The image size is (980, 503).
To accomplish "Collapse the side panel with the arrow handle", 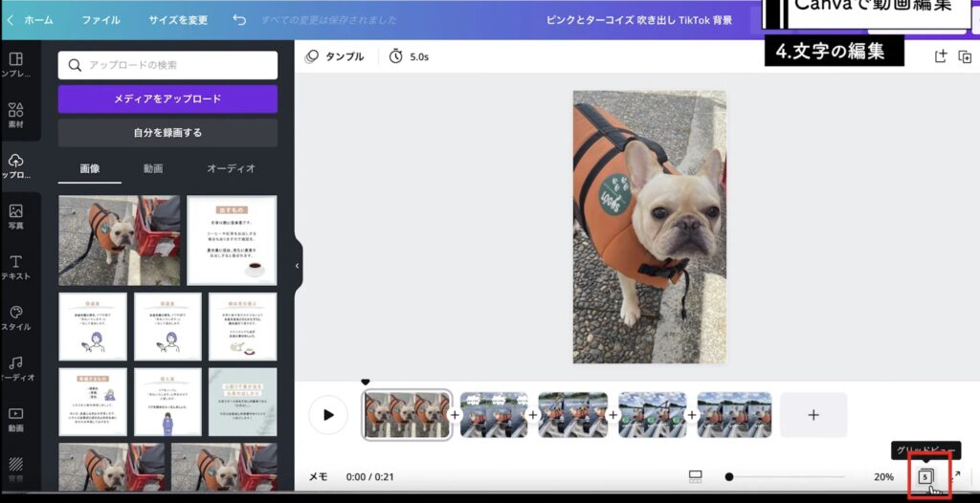I will (x=297, y=266).
